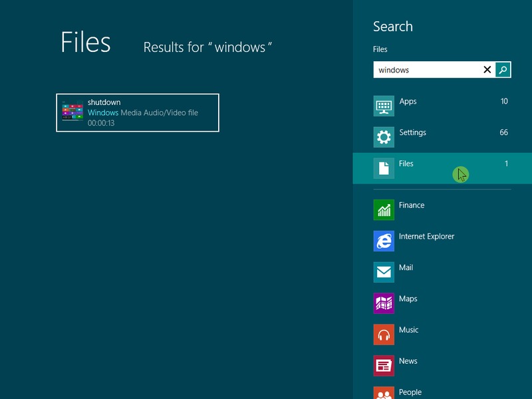Click the Files document icon
This screenshot has height=399, width=532.
pyautogui.click(x=384, y=168)
